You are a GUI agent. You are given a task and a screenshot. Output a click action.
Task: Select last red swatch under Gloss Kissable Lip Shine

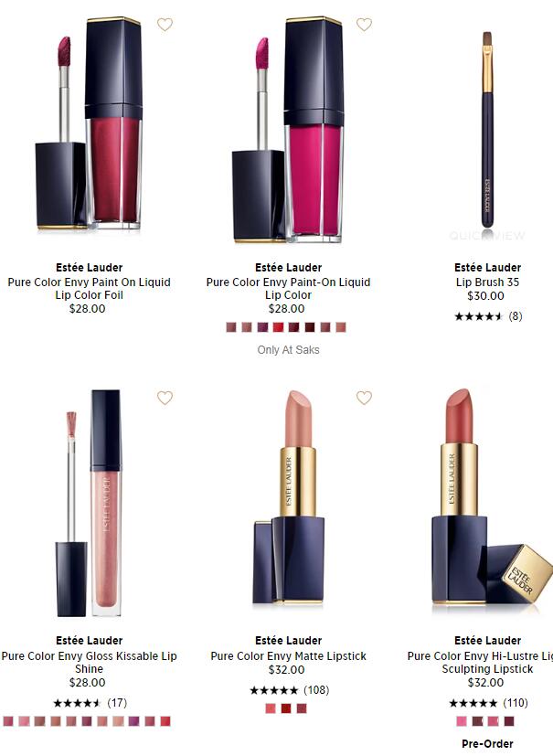coord(165,721)
